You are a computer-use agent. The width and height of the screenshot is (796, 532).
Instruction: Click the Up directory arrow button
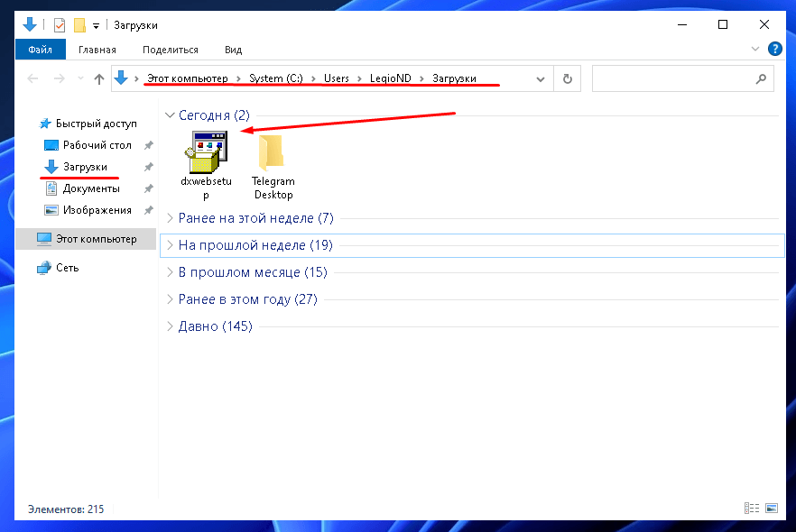pyautogui.click(x=99, y=79)
